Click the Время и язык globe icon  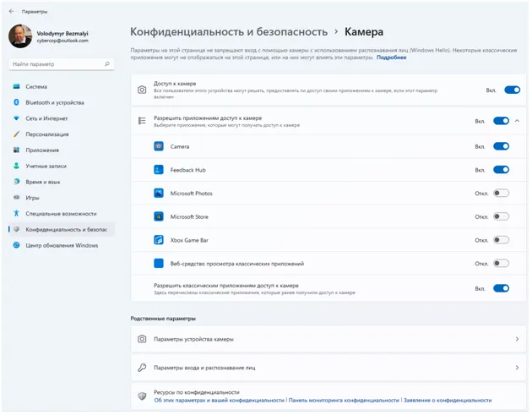click(x=16, y=182)
